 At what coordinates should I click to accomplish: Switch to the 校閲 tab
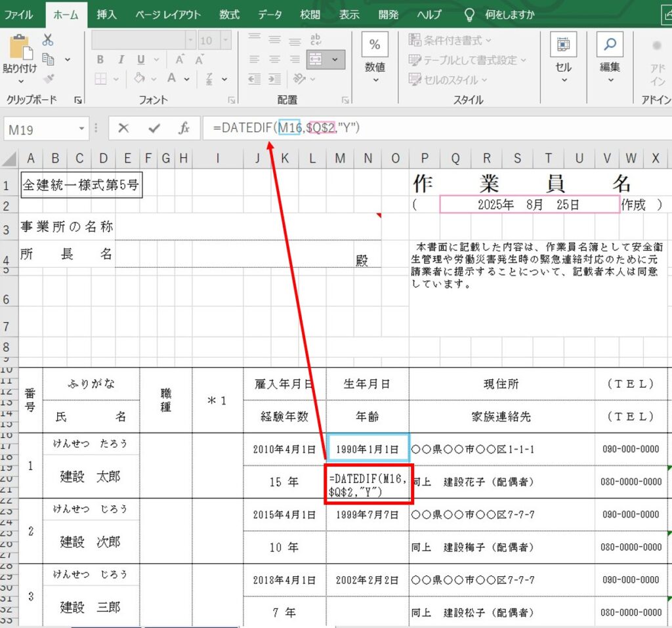tap(310, 14)
